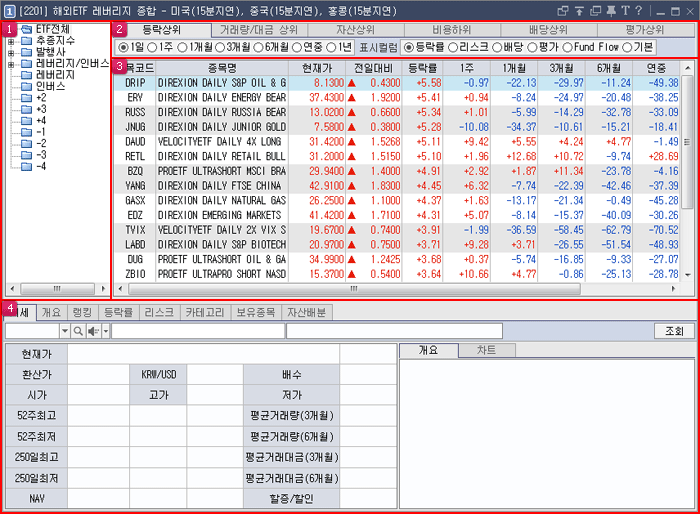The image size is (700, 514).
Task: Click the table vertical scrollbar thumb
Action: click(x=688, y=142)
